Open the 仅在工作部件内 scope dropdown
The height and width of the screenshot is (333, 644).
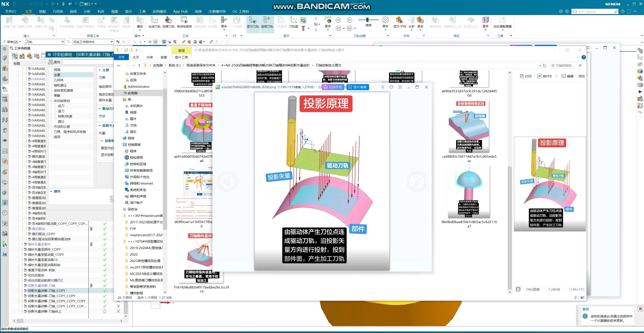point(112,42)
